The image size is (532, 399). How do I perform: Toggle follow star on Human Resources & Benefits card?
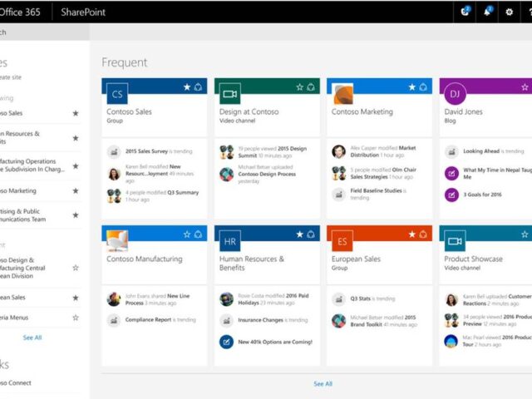(299, 234)
